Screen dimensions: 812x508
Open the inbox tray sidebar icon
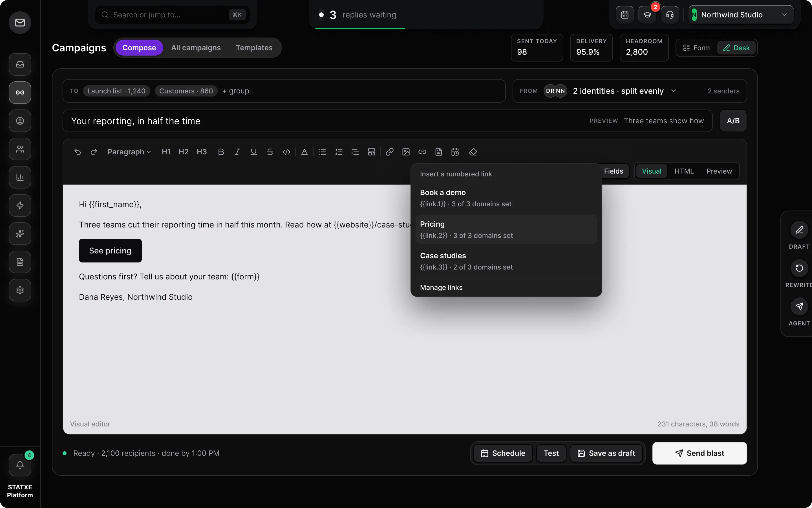(x=20, y=64)
